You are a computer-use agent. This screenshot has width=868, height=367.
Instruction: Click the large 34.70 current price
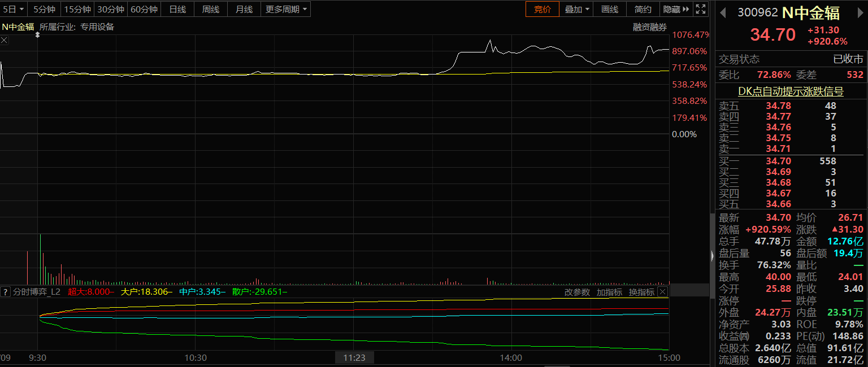coord(772,34)
